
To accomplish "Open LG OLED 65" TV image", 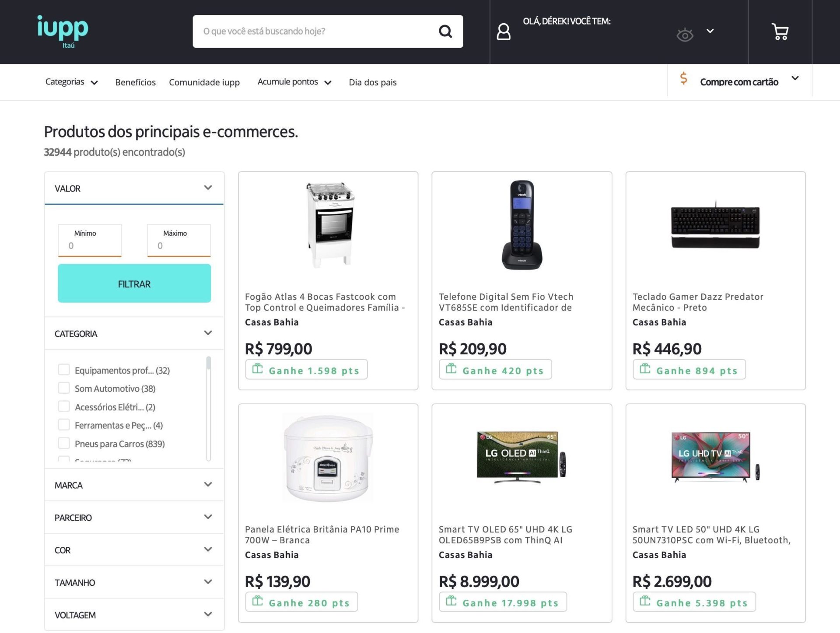I will coord(521,457).
